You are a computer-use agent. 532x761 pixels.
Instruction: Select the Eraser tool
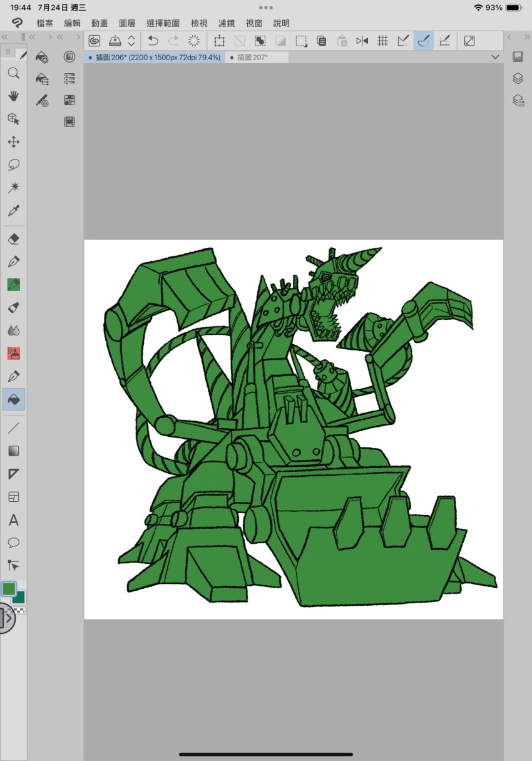tap(13, 239)
